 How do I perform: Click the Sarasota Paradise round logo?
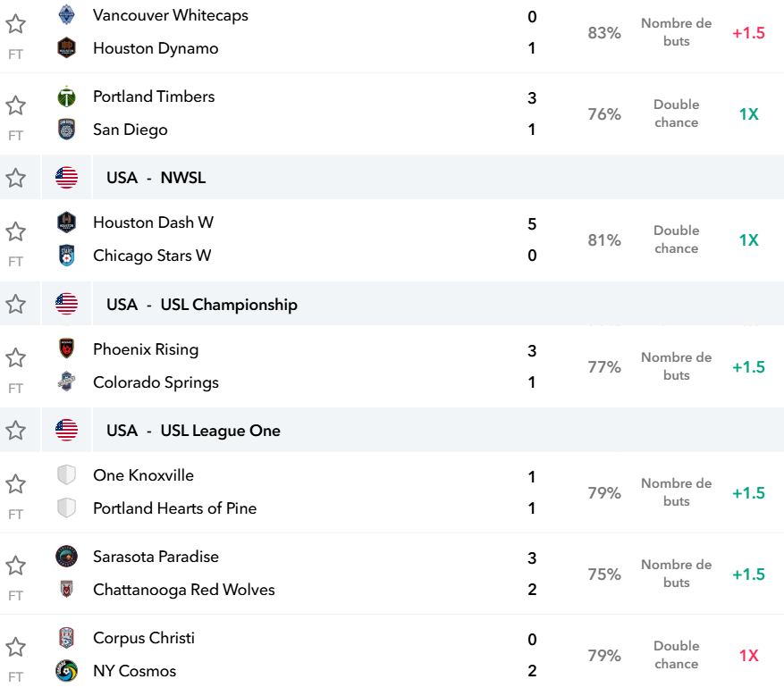pos(66,556)
